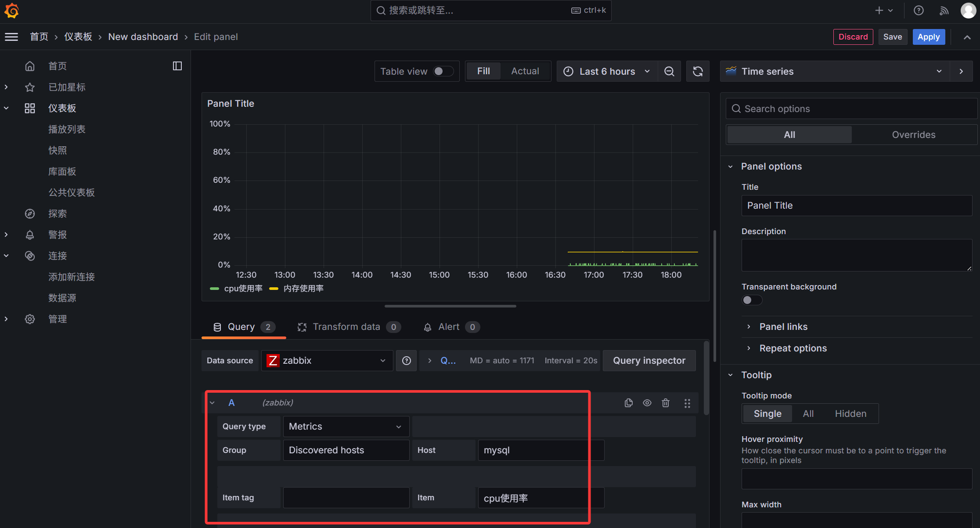Screen dimensions: 980x528
Task: Click the zoom out time range icon
Action: (x=669, y=71)
